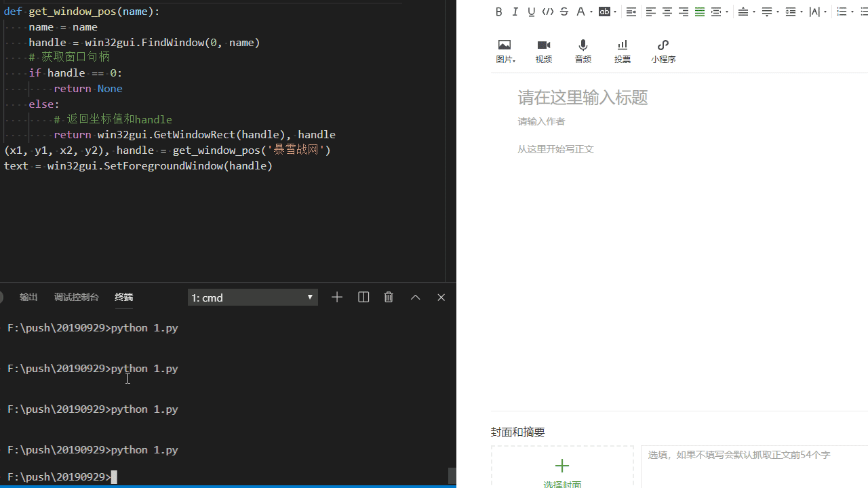Screen dimensions: 868x488
Task: Toggle center text alignment
Action: click(667, 12)
